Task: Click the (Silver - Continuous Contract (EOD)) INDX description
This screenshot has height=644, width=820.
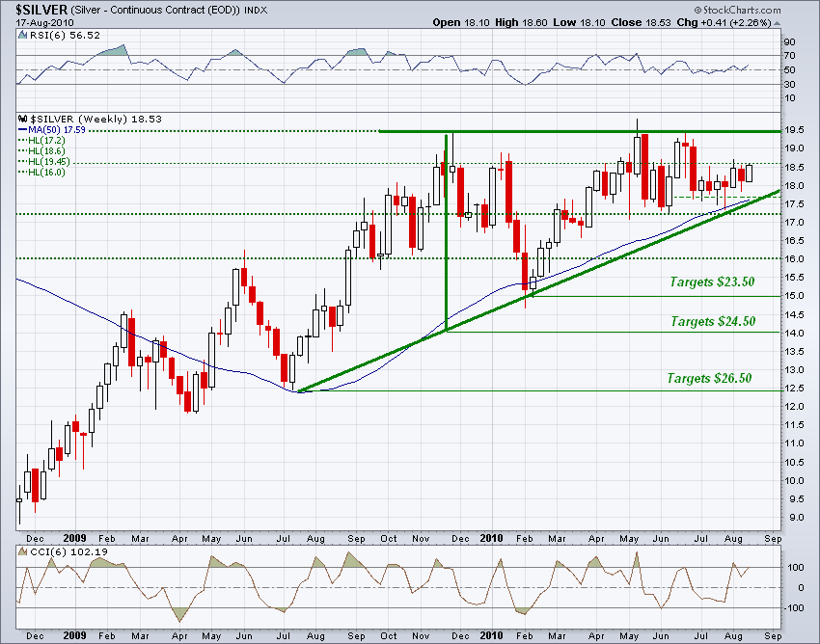Action: [169, 10]
